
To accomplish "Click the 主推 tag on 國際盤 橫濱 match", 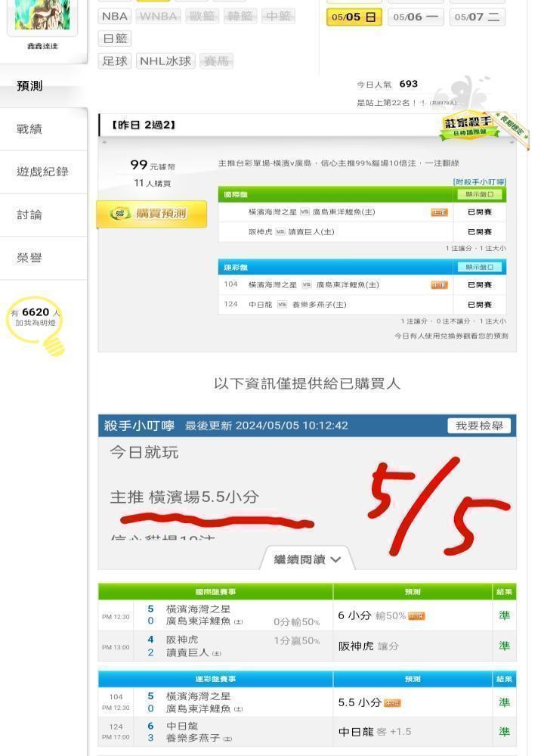I will pyautogui.click(x=439, y=212).
